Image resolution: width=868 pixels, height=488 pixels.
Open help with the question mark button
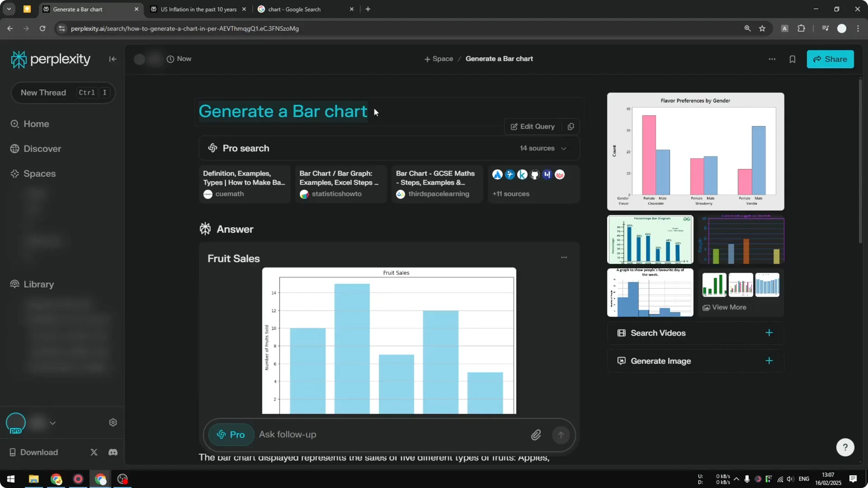pos(845,447)
